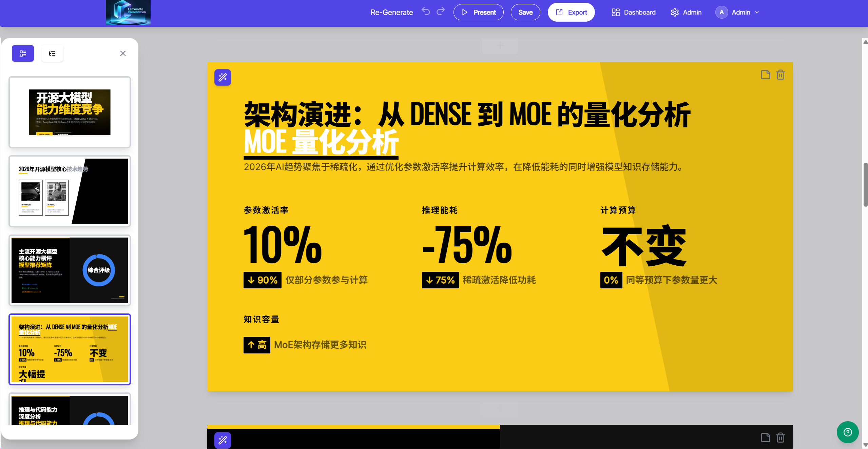Open the Admin settings gear link

pos(686,13)
